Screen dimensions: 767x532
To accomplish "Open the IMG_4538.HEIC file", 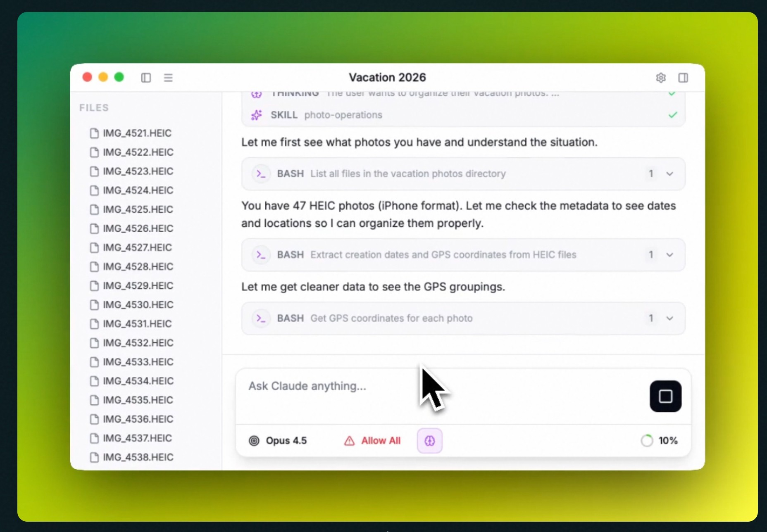I will 138,457.
